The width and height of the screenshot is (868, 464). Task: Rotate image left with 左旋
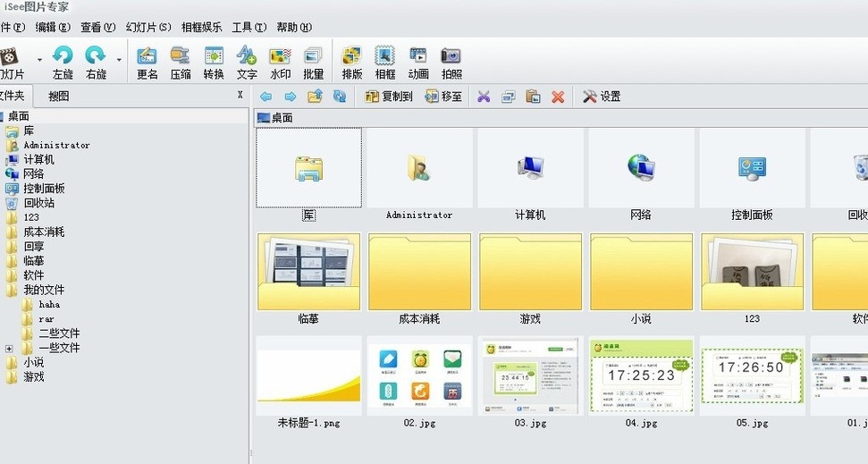[x=63, y=63]
